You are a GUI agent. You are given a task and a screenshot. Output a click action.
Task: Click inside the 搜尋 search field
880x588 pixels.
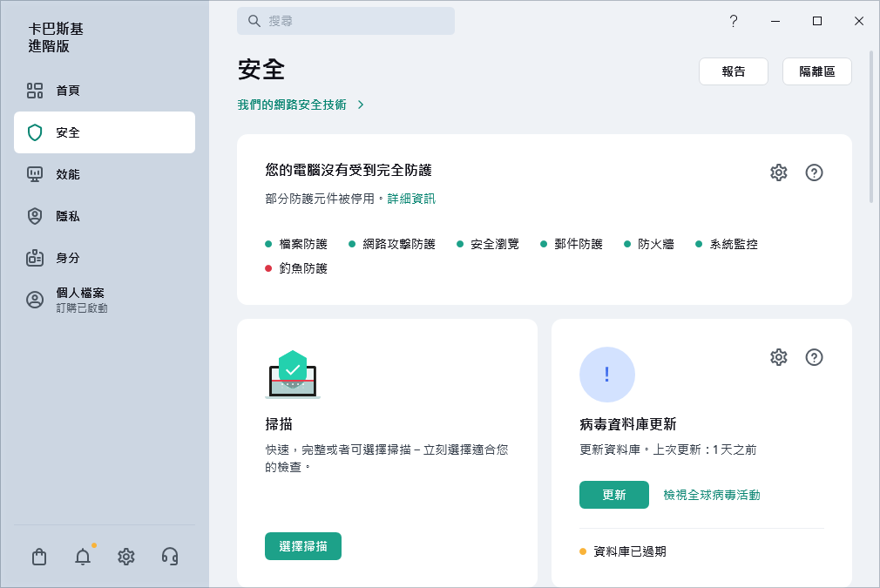coord(346,20)
